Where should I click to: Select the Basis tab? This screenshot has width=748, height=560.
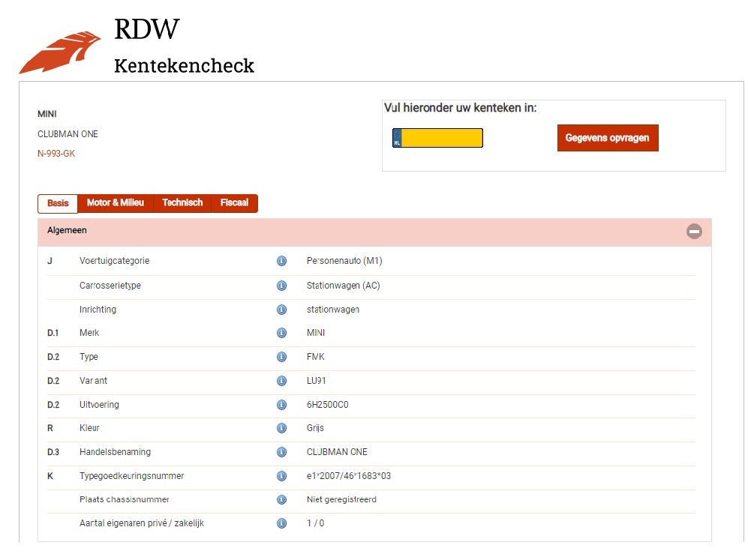click(x=58, y=203)
